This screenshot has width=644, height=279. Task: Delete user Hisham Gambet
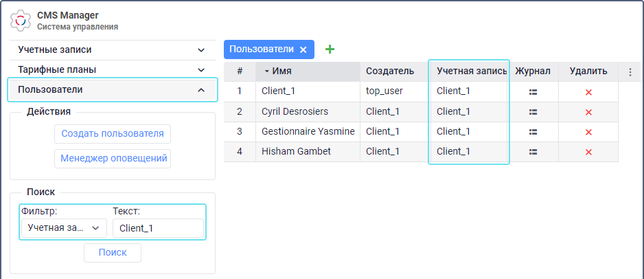click(x=588, y=152)
